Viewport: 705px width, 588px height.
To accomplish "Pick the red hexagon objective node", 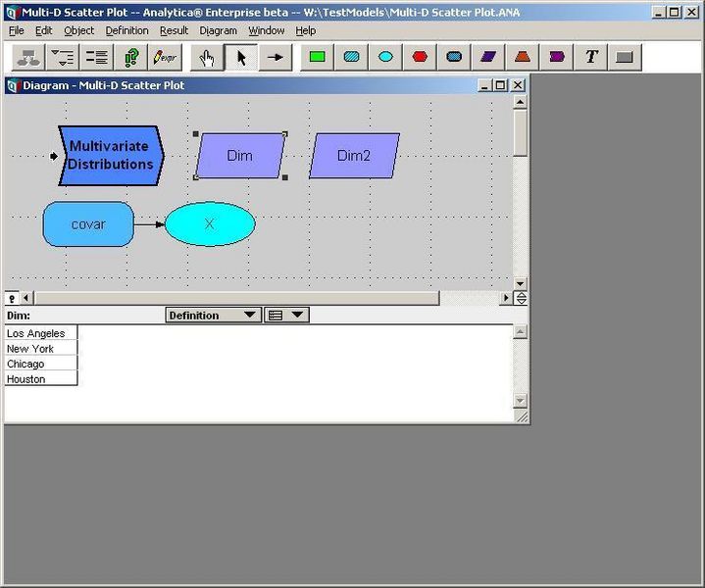I will [420, 57].
